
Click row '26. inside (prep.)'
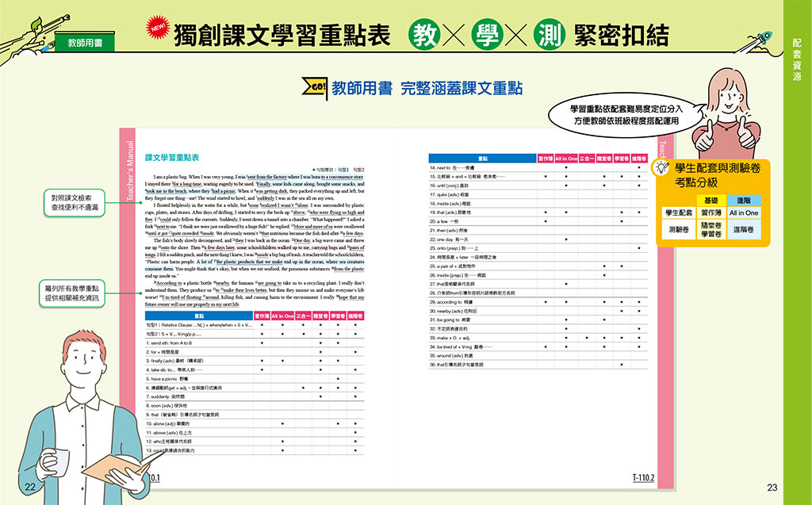click(x=538, y=275)
